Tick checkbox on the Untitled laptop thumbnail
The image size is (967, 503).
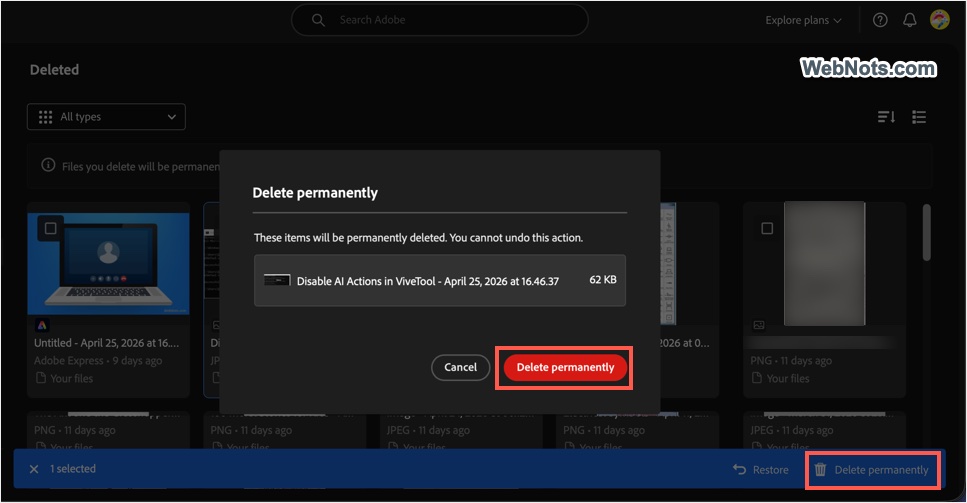coord(51,228)
